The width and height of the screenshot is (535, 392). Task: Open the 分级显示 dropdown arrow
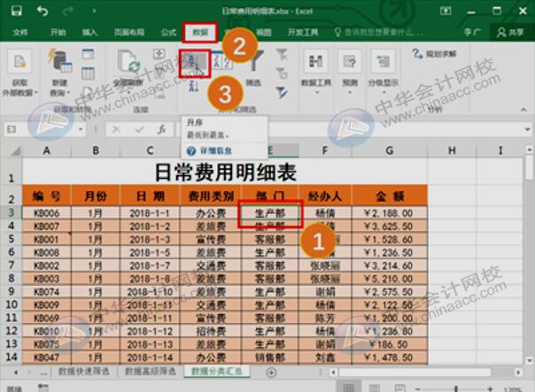(384, 92)
